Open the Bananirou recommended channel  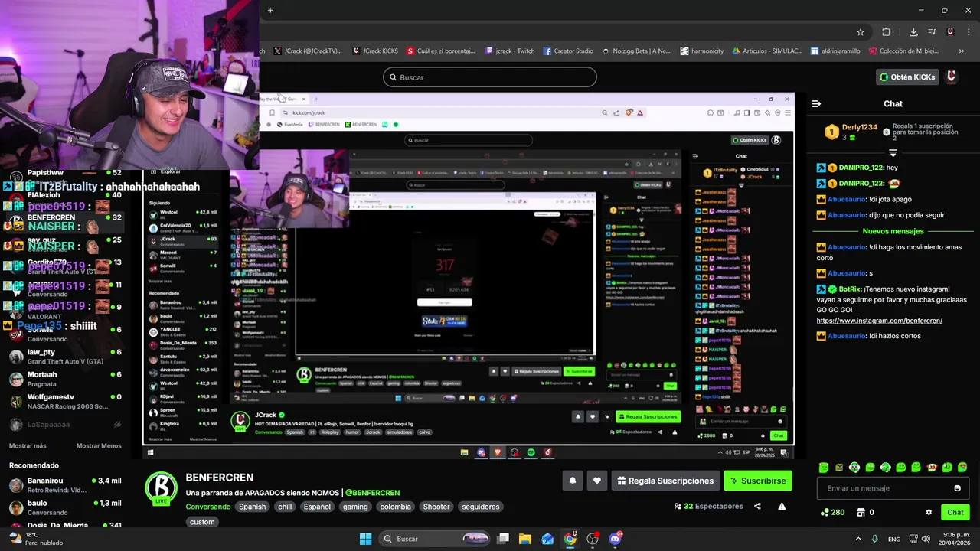click(65, 485)
